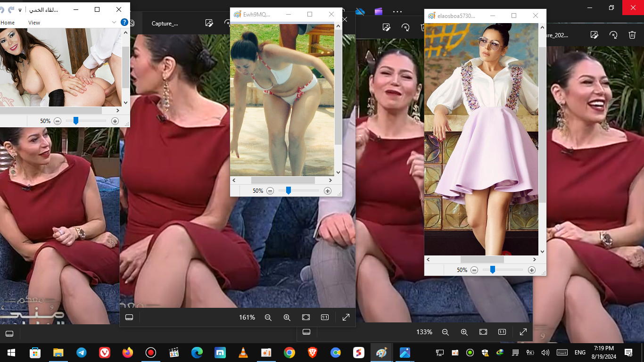Open the three-dots more options menu in Photos

(x=397, y=11)
